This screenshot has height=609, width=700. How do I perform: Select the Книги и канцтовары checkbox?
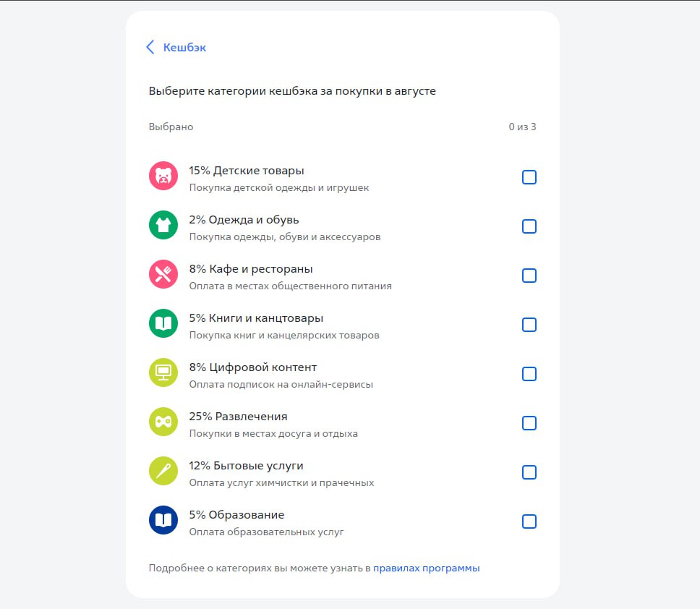[x=529, y=325]
